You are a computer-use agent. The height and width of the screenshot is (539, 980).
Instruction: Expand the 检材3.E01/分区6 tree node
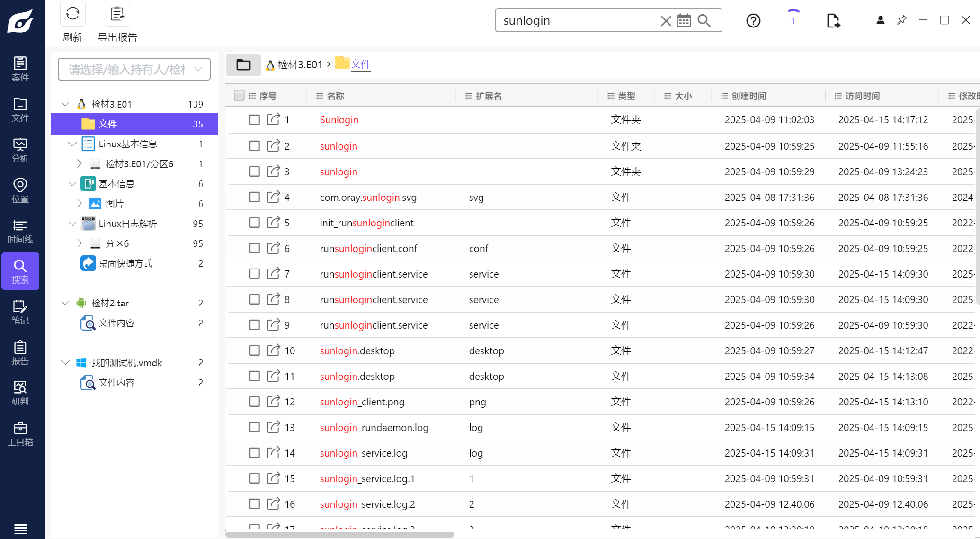tap(79, 163)
